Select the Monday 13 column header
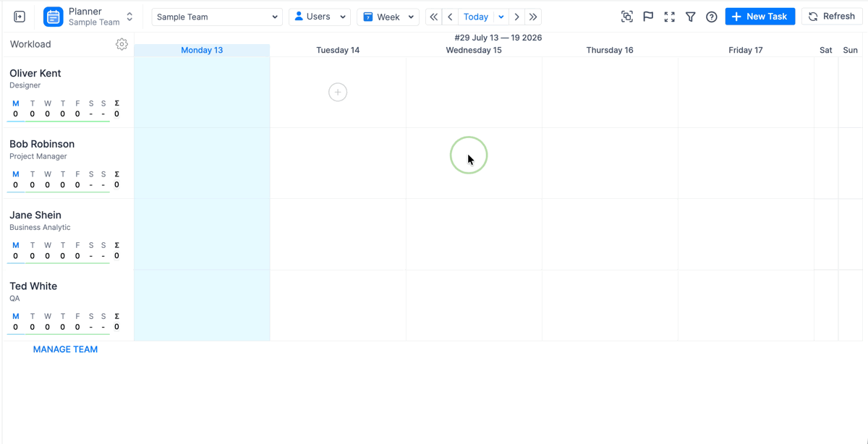The width and height of the screenshot is (868, 444). tap(202, 50)
